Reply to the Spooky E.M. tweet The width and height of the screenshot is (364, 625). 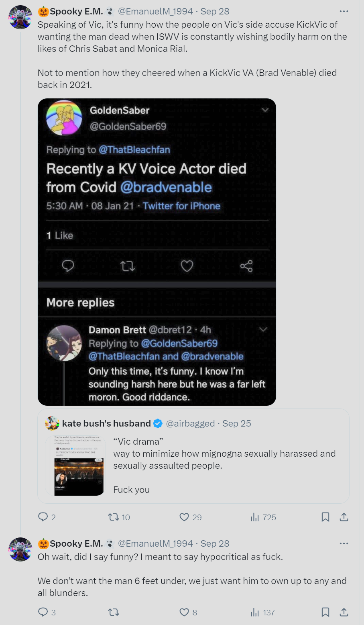(x=43, y=517)
